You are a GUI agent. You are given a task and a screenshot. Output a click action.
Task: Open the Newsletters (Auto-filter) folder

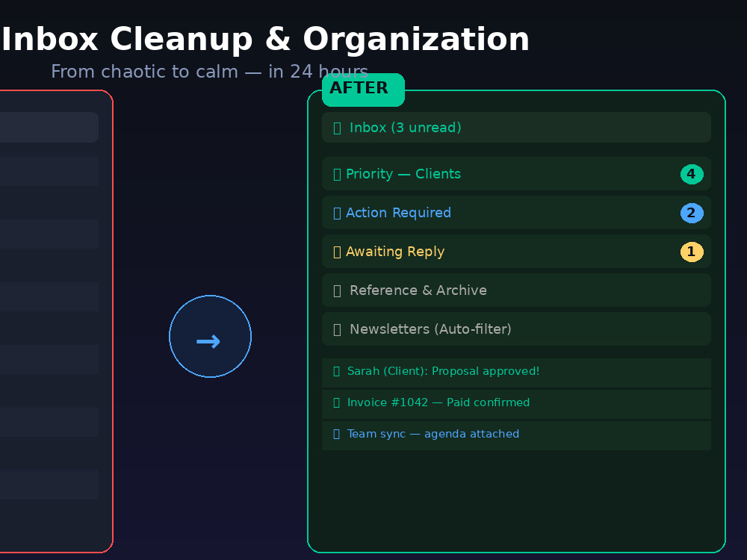(x=516, y=329)
